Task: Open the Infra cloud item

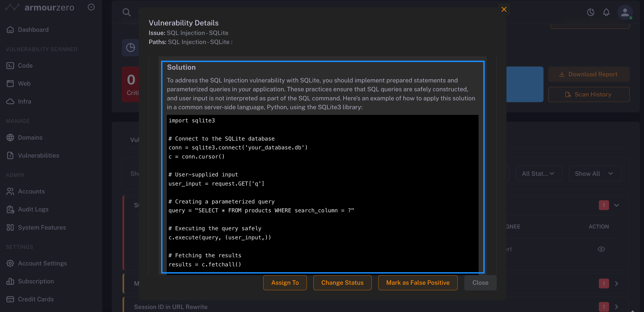Action: click(25, 101)
